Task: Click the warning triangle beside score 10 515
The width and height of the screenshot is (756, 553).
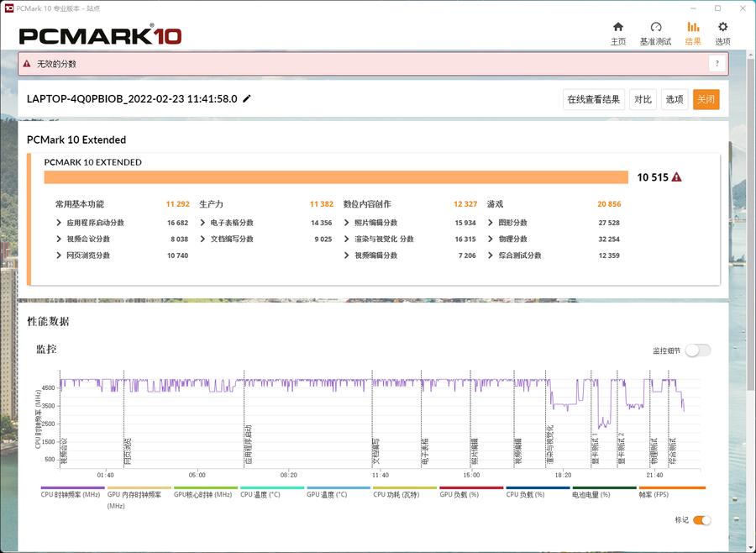Action: tap(676, 177)
